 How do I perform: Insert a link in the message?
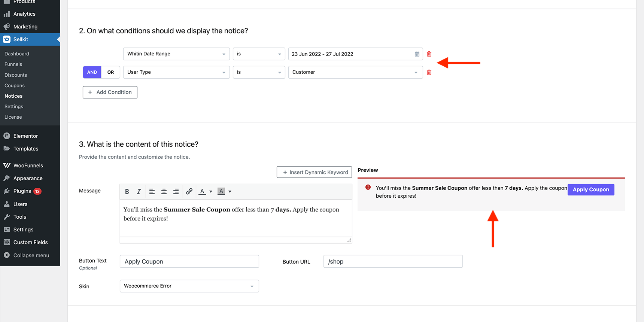point(189,191)
